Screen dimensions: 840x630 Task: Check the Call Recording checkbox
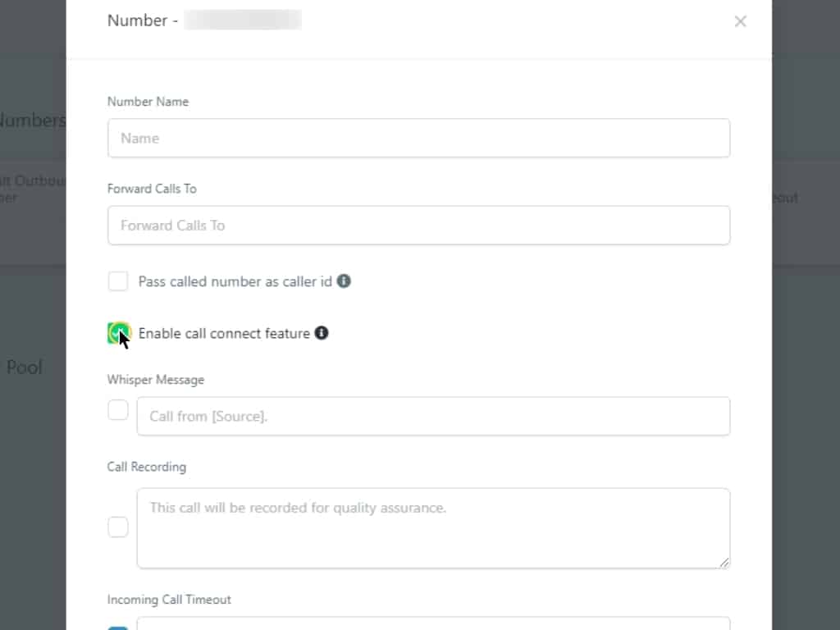(x=118, y=527)
